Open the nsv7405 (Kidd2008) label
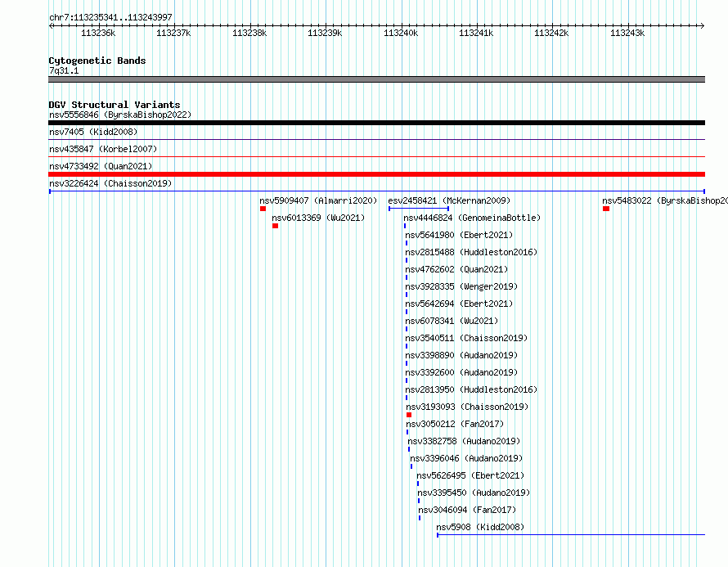Screen dimensions: 728x567 pos(93,132)
